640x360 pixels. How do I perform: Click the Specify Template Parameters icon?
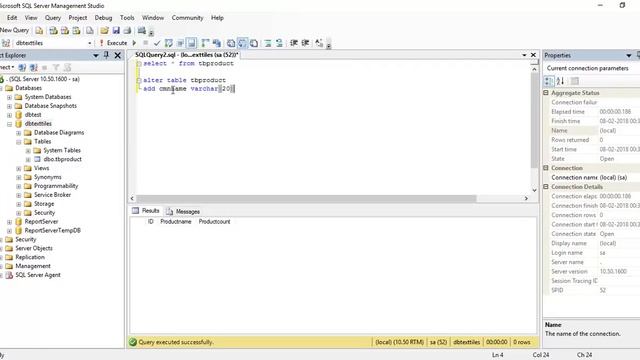click(319, 43)
